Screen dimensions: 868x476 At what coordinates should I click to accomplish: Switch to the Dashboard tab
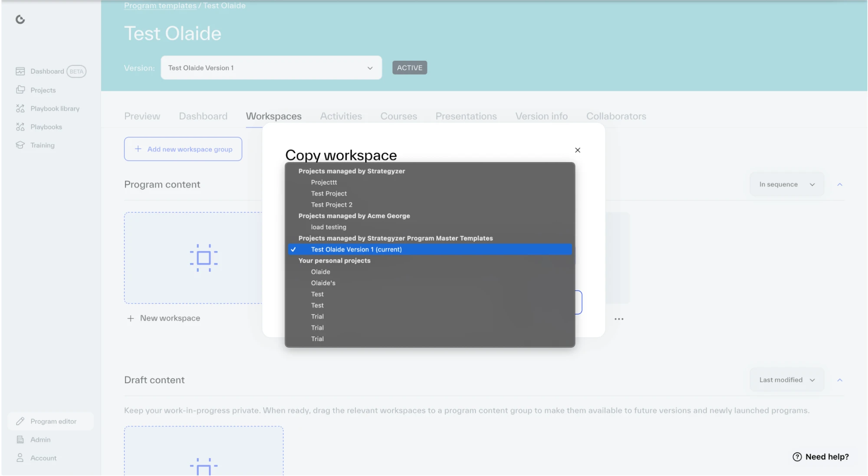203,116
